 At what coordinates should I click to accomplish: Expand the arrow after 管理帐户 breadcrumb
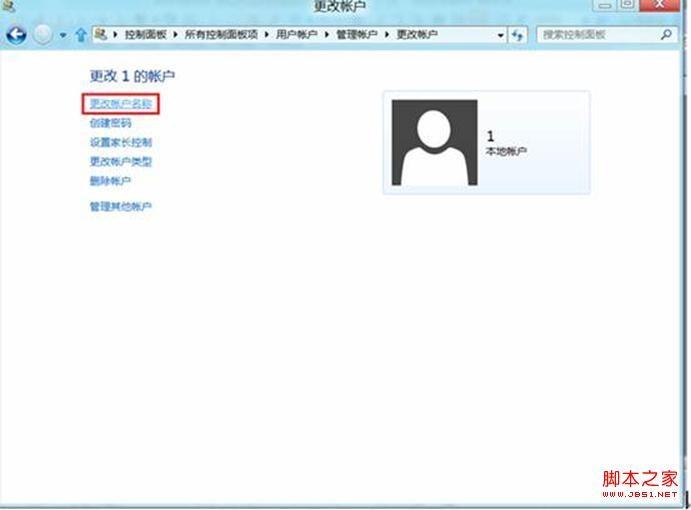pyautogui.click(x=387, y=34)
